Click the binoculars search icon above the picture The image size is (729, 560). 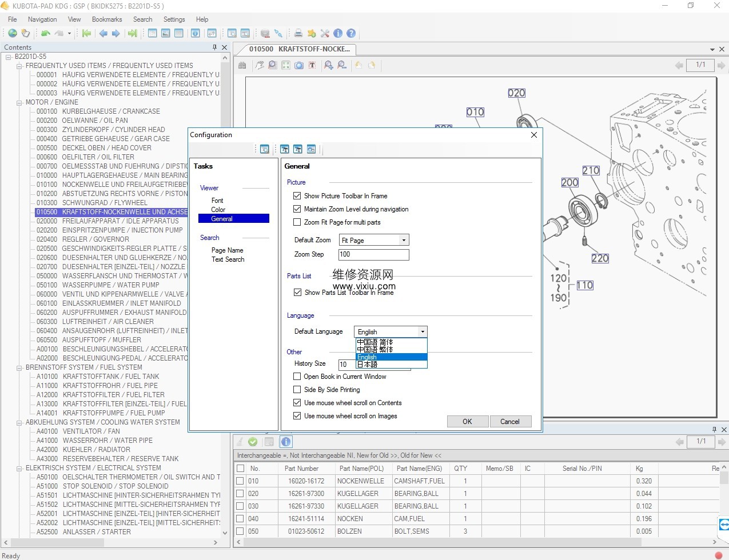(242, 65)
